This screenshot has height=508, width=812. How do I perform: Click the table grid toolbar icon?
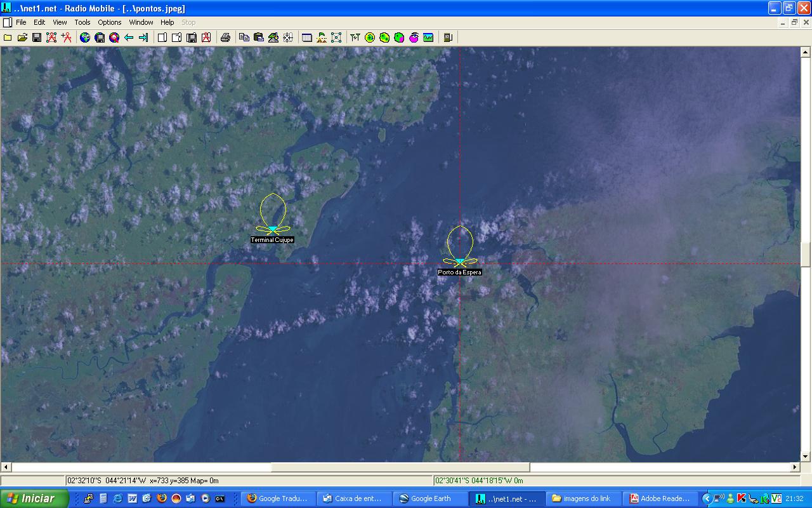[307, 37]
